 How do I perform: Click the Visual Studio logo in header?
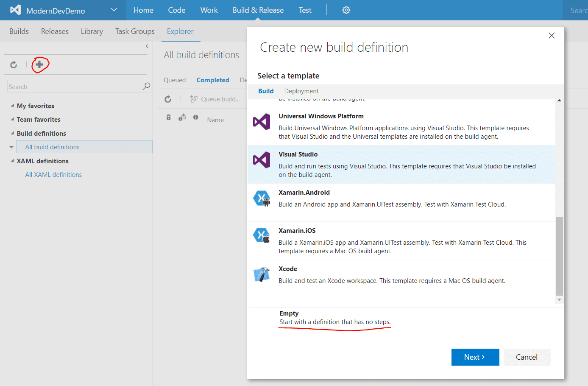tap(16, 10)
